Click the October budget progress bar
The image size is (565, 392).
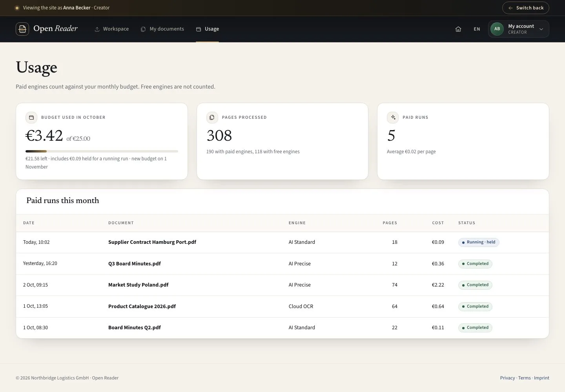pos(102,151)
